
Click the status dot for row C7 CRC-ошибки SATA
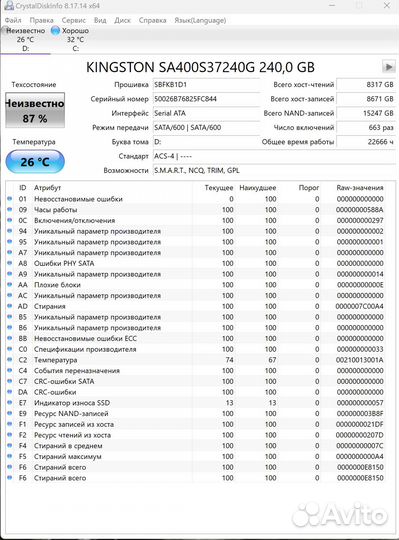coord(10,381)
